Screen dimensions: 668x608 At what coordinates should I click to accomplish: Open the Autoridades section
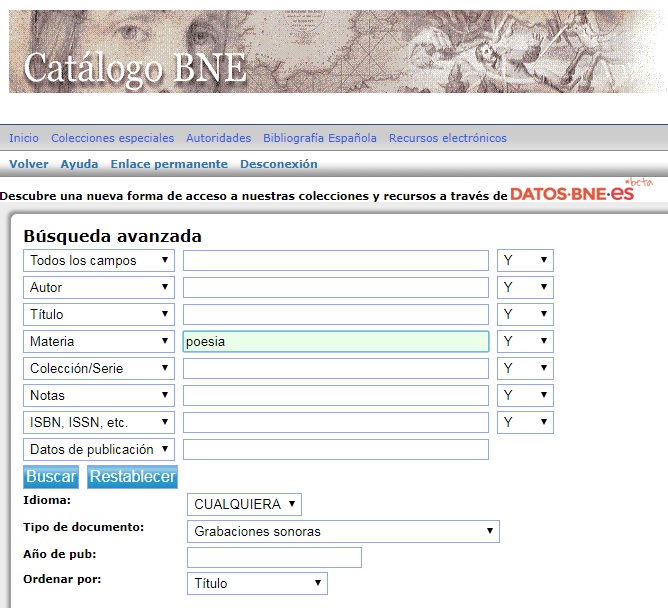[x=219, y=138]
